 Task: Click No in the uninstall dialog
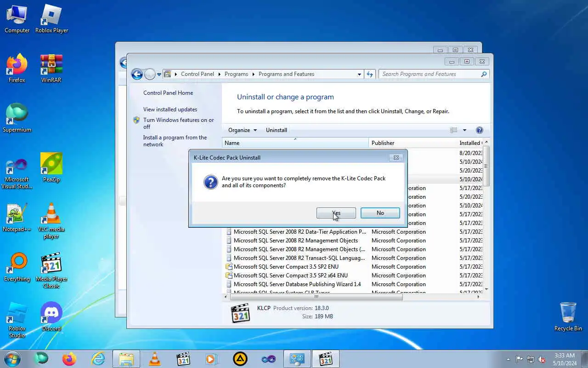pos(380,213)
